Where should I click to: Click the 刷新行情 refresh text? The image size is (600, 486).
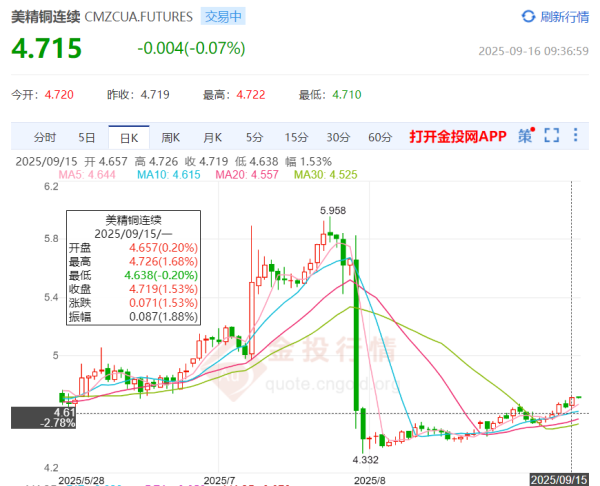pyautogui.click(x=564, y=17)
